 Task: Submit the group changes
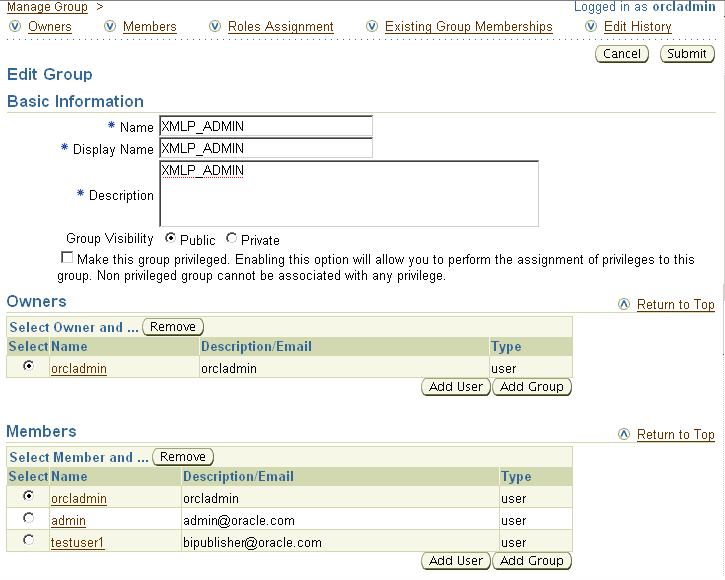687,54
